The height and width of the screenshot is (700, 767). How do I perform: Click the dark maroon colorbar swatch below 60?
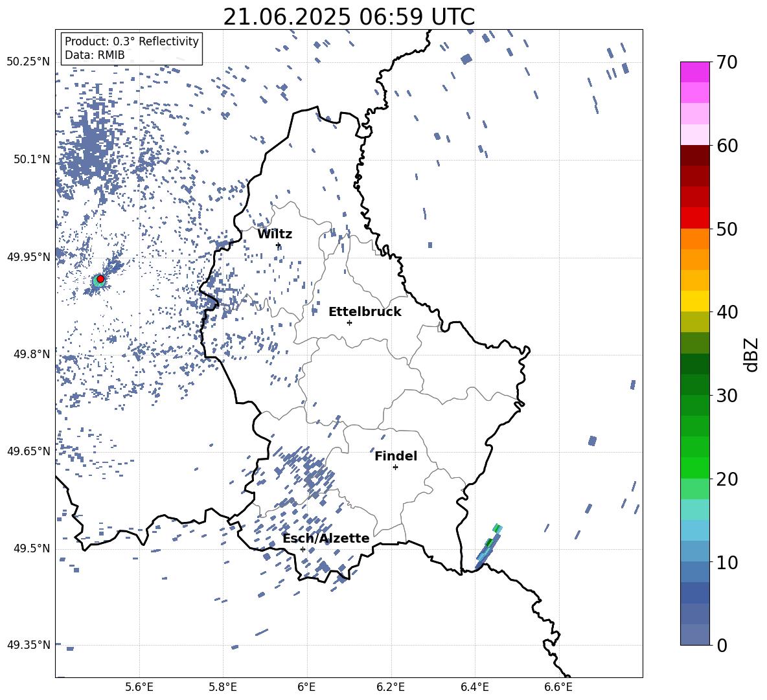tap(694, 155)
